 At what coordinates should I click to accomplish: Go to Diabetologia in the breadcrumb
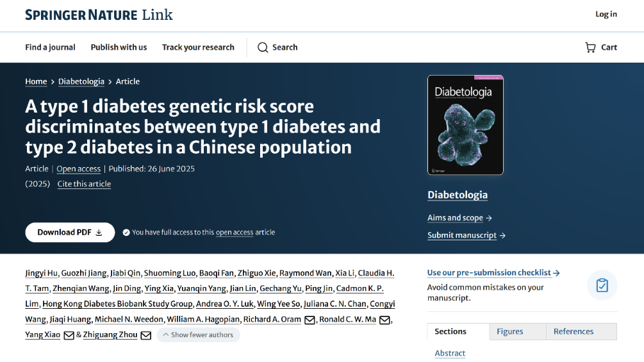click(x=81, y=81)
